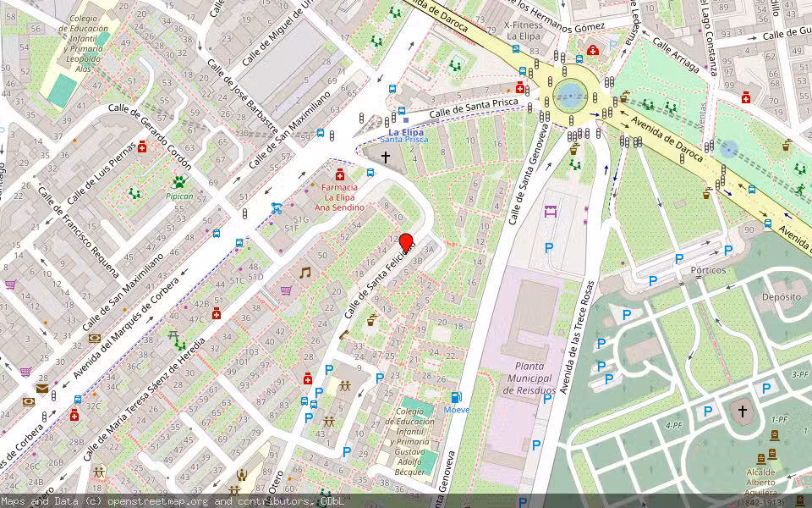Click the Colegio Gustavo Adolfo Bécquer school label
The height and width of the screenshot is (508, 812).
point(409,441)
